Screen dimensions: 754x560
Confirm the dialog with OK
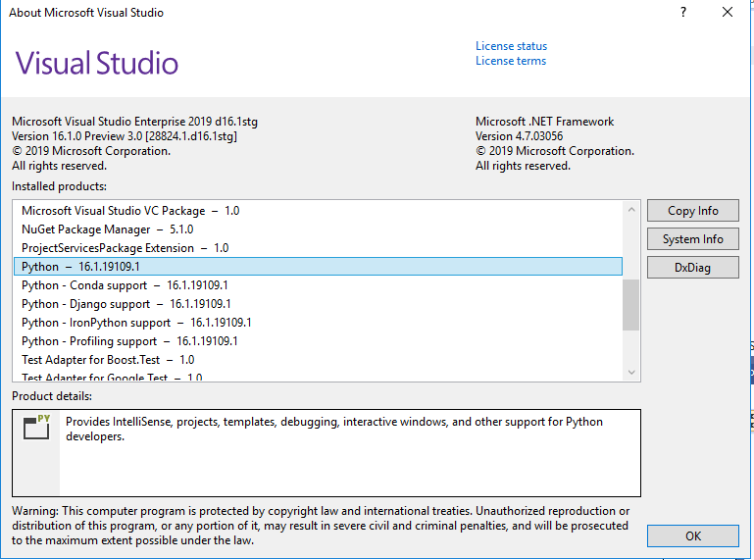pyautogui.click(x=692, y=535)
